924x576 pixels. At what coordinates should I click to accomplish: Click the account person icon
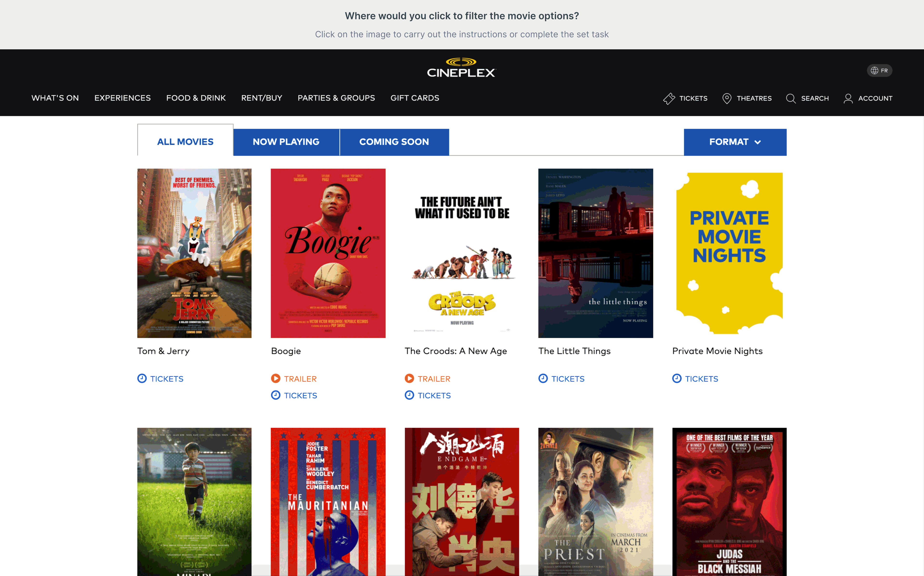point(848,98)
